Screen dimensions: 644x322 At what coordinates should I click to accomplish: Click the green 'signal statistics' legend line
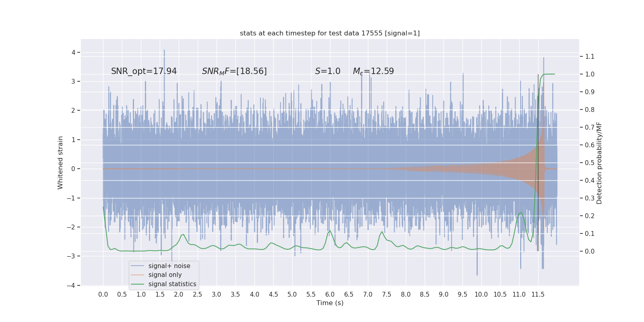(137, 284)
